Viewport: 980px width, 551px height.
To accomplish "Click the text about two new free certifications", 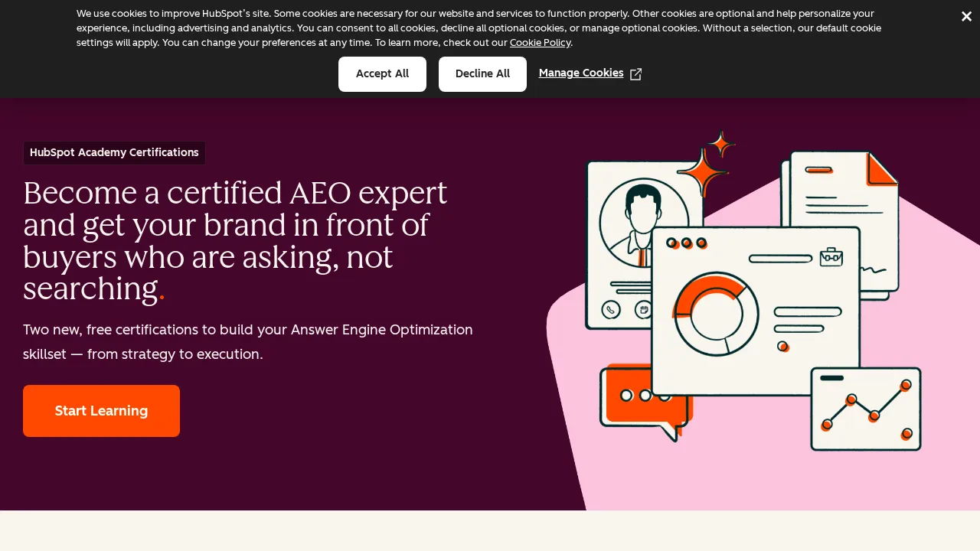I will pyautogui.click(x=248, y=342).
